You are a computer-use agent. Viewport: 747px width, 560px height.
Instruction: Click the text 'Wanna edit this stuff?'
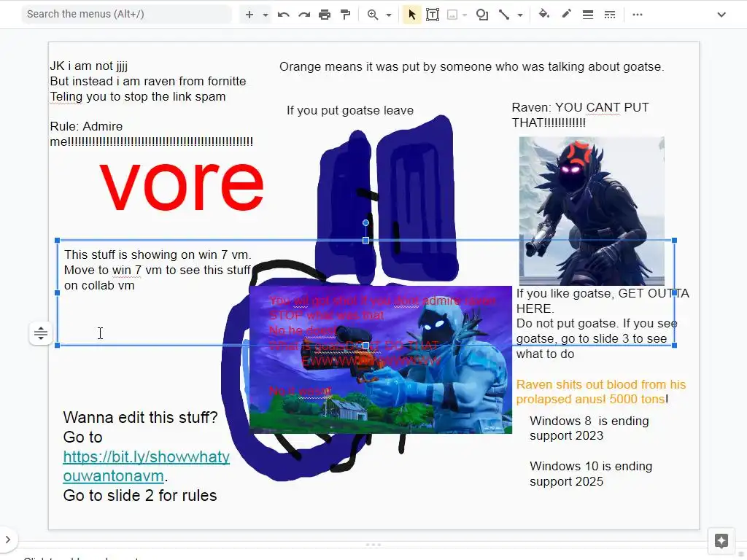(141, 417)
